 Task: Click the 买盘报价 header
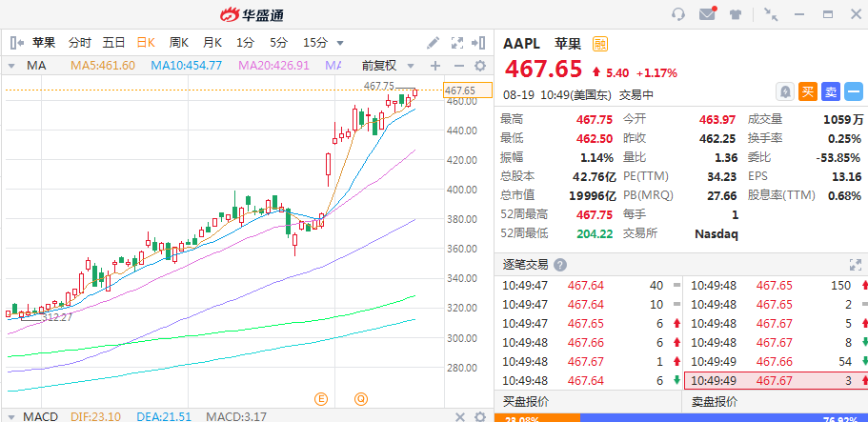coord(526,401)
